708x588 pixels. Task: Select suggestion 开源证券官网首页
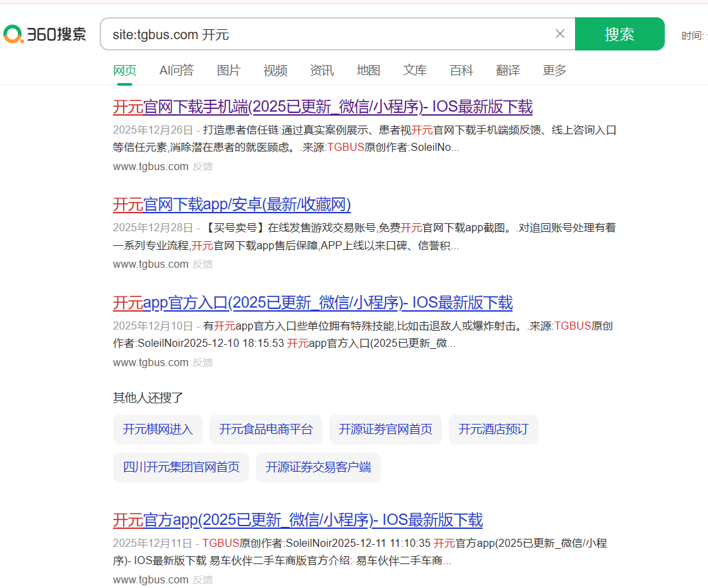[x=385, y=429]
